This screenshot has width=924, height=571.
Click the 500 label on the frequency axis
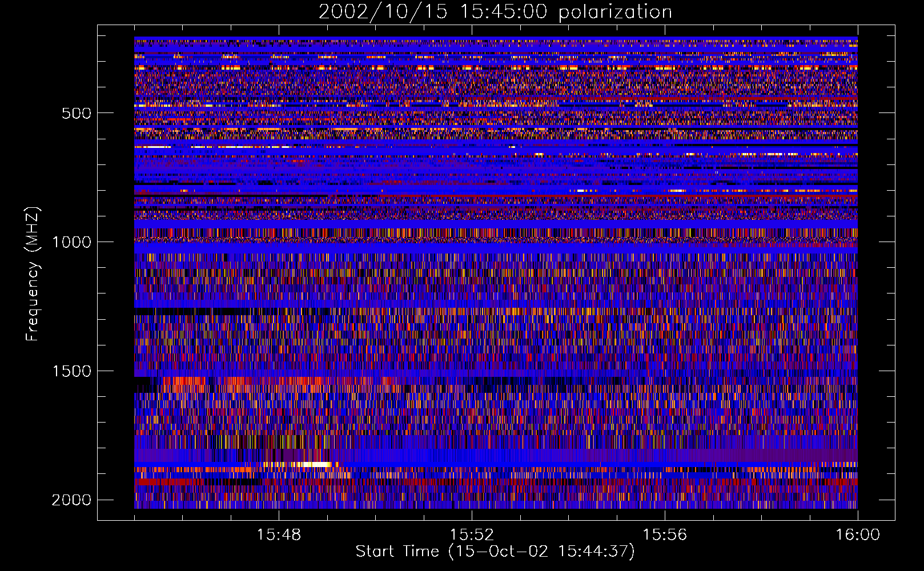76,113
